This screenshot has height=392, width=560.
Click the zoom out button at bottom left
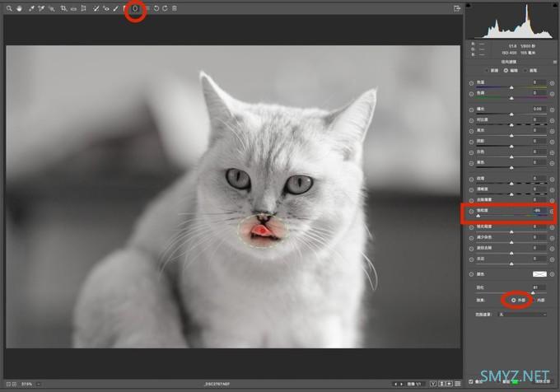pos(8,384)
